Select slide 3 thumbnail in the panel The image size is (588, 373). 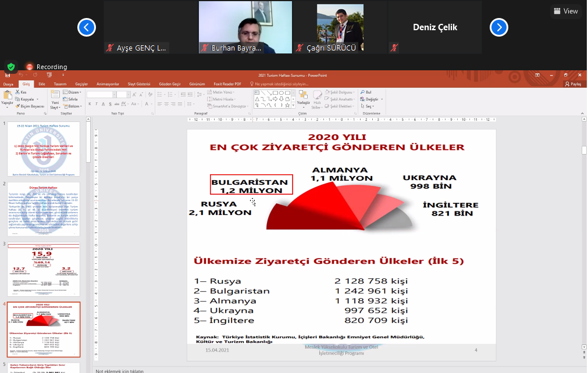[44, 269]
